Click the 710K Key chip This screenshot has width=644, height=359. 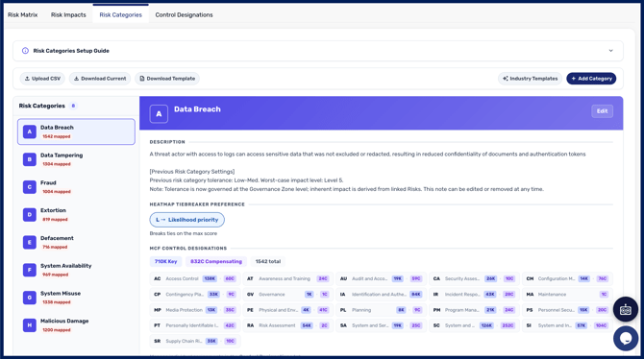[165, 261]
